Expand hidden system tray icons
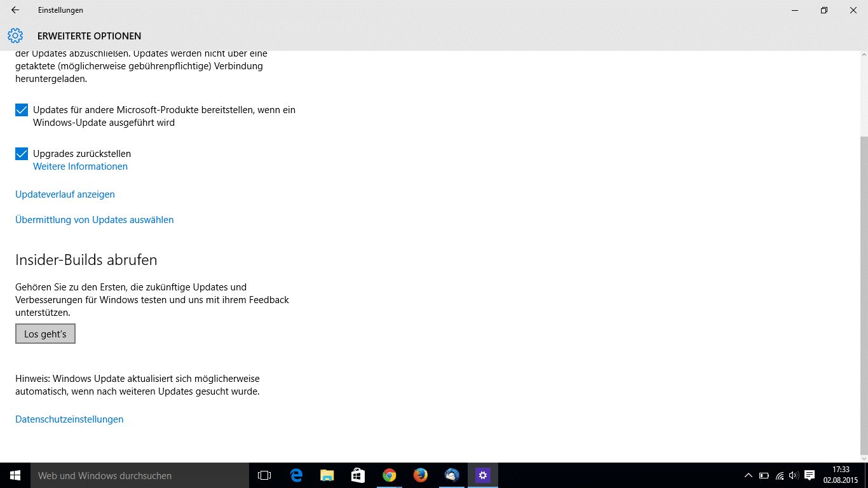868x488 pixels. click(749, 475)
